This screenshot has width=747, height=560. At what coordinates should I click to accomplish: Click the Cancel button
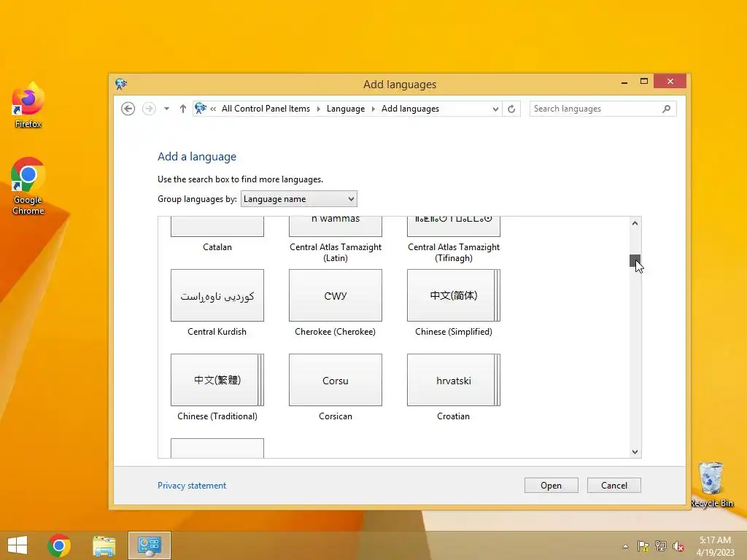pos(614,485)
